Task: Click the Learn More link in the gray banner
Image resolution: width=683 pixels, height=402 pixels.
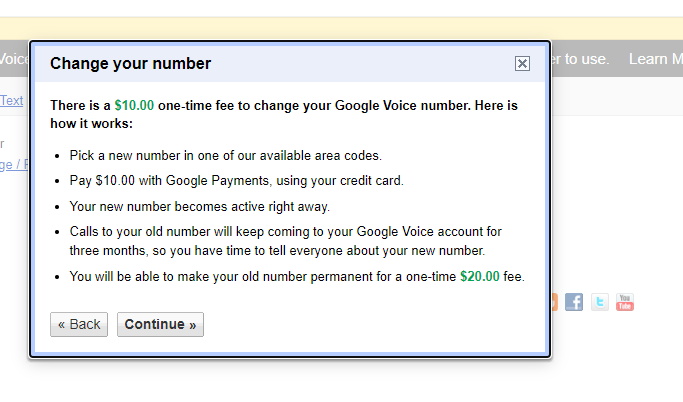Action: 655,59
